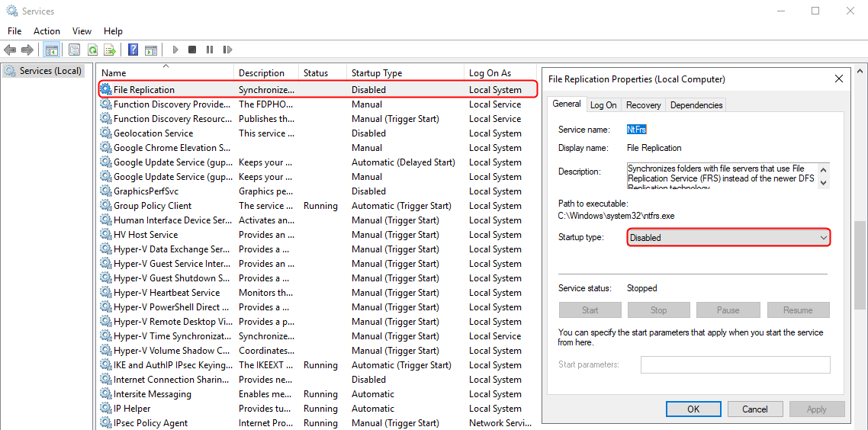
Task: Open Properties via the toolbar icon
Action: 74,50
